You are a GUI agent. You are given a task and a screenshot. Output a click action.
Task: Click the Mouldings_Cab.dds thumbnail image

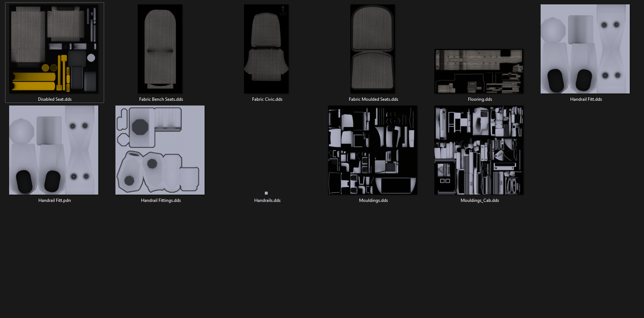pos(479,150)
